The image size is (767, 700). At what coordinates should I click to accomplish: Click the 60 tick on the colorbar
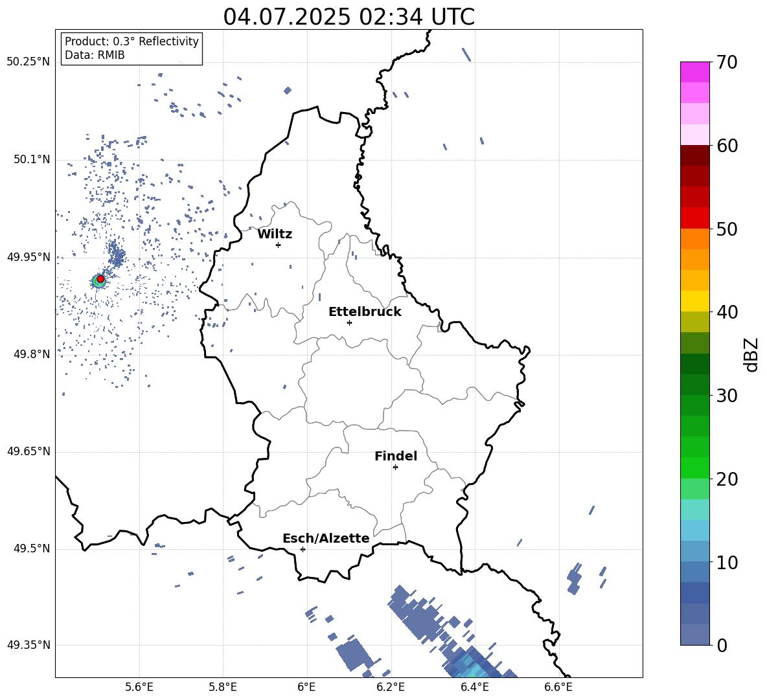pos(726,146)
